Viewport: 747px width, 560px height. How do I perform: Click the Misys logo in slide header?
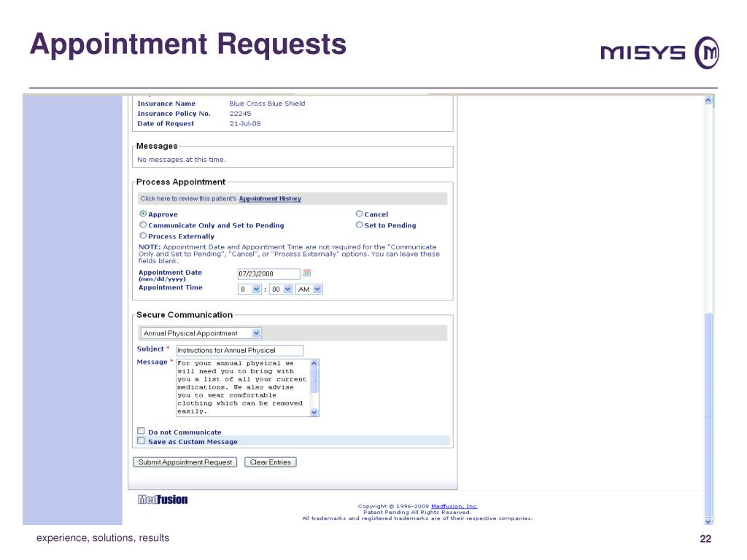pos(659,52)
